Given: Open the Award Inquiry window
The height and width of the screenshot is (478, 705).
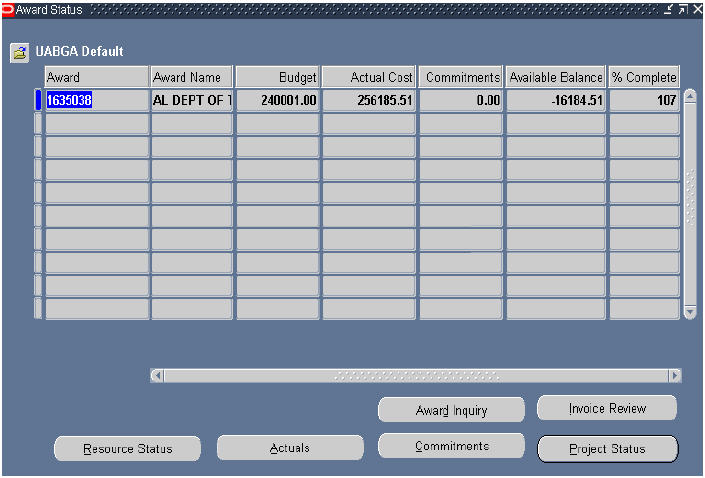Looking at the screenshot, I should click(x=451, y=410).
